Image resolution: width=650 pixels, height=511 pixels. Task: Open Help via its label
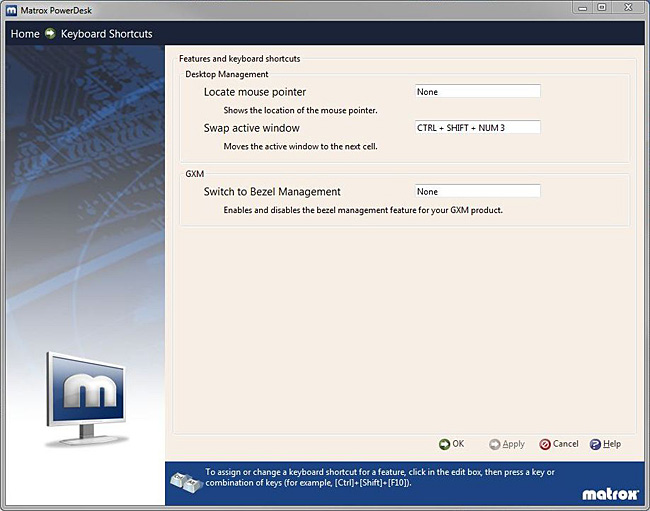pyautogui.click(x=612, y=444)
